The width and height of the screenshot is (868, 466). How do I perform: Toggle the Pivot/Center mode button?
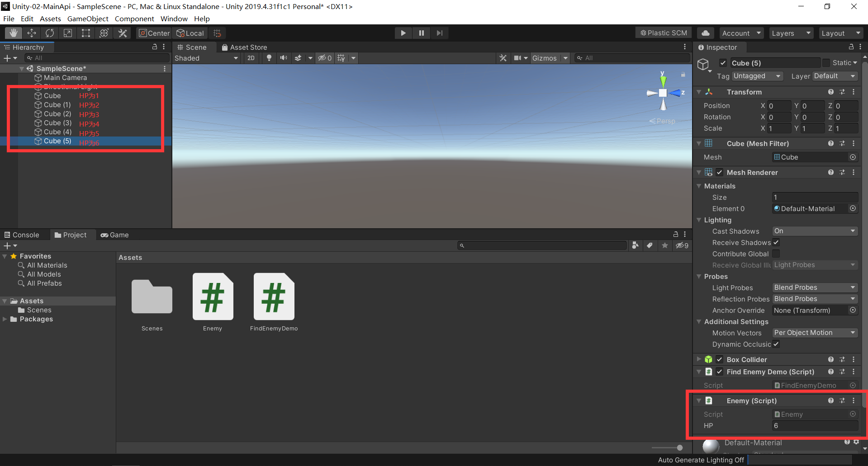pos(153,33)
